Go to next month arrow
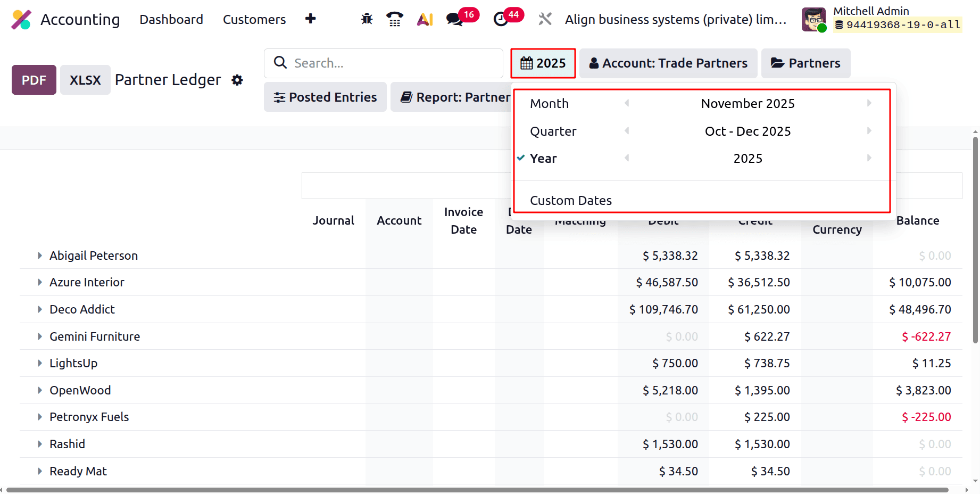The width and height of the screenshot is (980, 494). [869, 103]
